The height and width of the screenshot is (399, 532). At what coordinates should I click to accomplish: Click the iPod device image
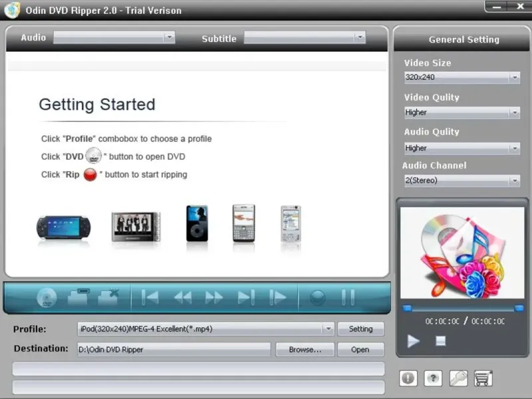click(197, 223)
